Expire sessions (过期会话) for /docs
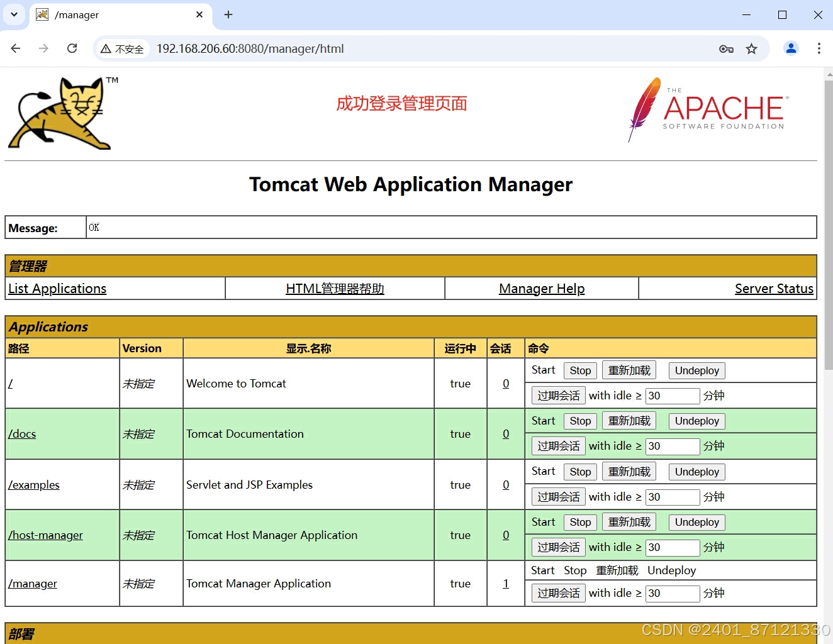Image resolution: width=833 pixels, height=644 pixels. pyautogui.click(x=559, y=446)
